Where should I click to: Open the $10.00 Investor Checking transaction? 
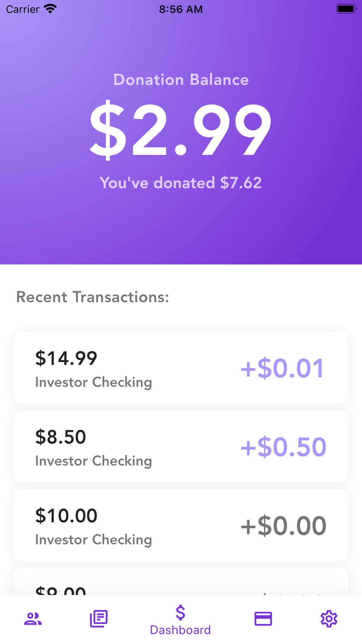(x=181, y=525)
